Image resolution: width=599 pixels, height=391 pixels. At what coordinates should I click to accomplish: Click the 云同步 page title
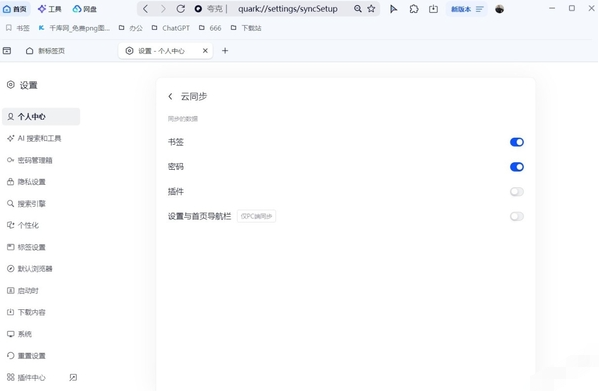pos(194,97)
